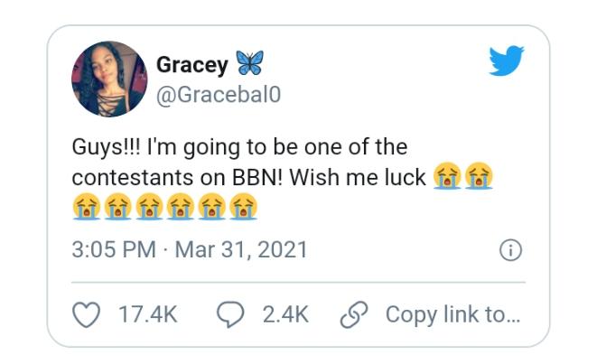Click the crying emoji right after 'luck'

[x=449, y=177]
